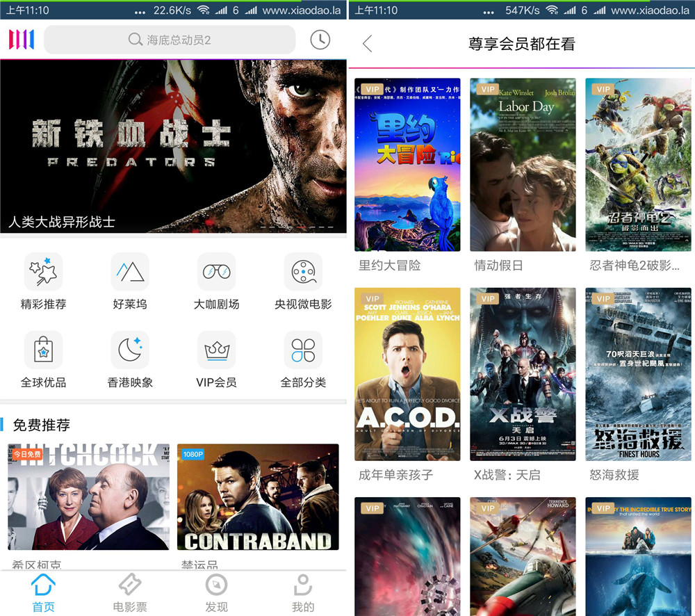Open the 香港映象 moon icon
695x616 pixels.
(x=130, y=350)
